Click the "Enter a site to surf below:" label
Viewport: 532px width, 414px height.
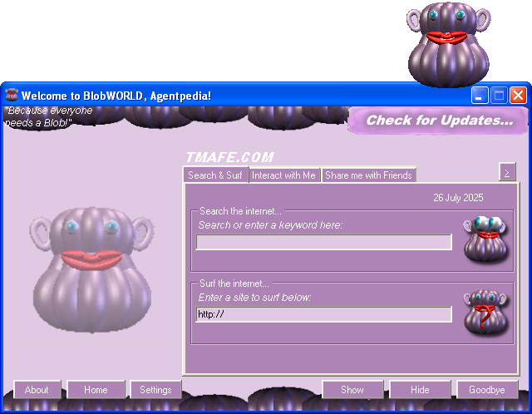(x=254, y=298)
